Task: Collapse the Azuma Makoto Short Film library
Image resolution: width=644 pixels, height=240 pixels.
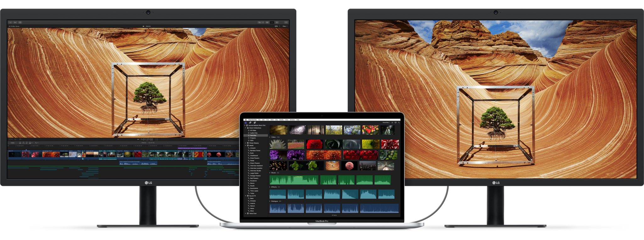Action: pyautogui.click(x=245, y=125)
